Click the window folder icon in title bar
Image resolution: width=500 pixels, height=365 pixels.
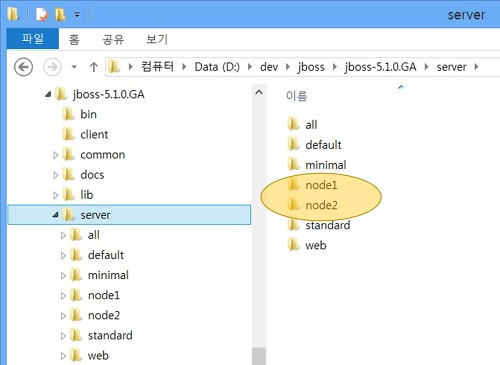13,14
